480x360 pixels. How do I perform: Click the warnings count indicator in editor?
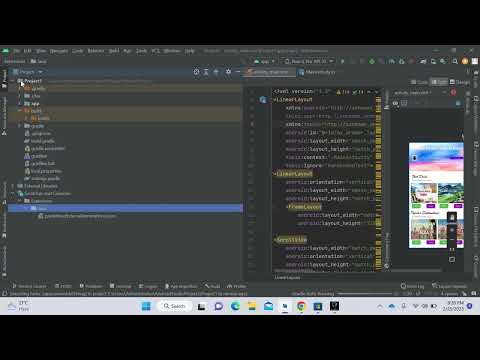coord(343,92)
